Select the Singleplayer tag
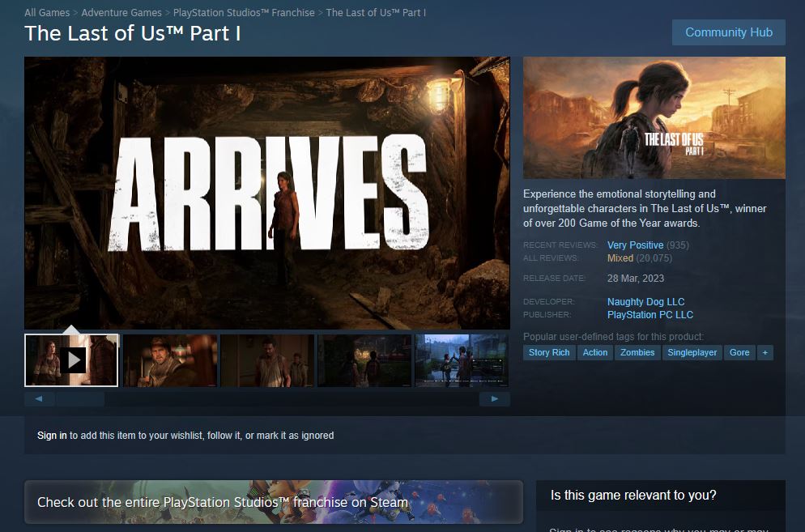The height and width of the screenshot is (532, 805). [x=692, y=352]
